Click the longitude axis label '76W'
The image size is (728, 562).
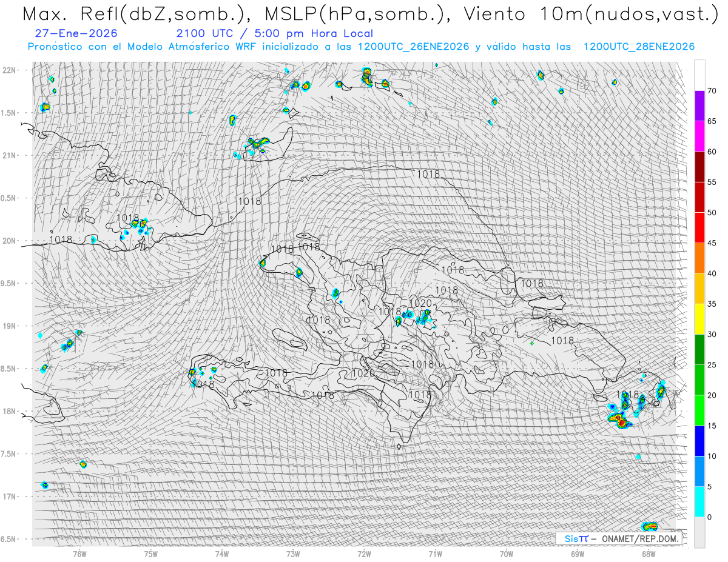click(79, 554)
